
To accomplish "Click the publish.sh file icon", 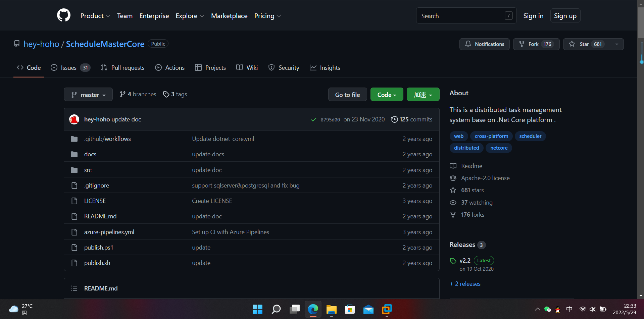I will point(74,263).
